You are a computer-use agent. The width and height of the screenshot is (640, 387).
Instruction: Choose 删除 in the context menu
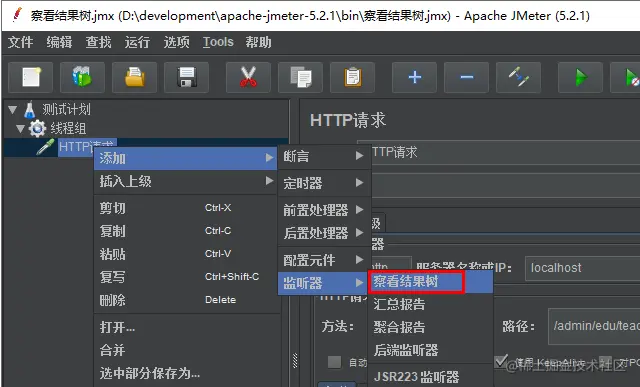(x=186, y=300)
